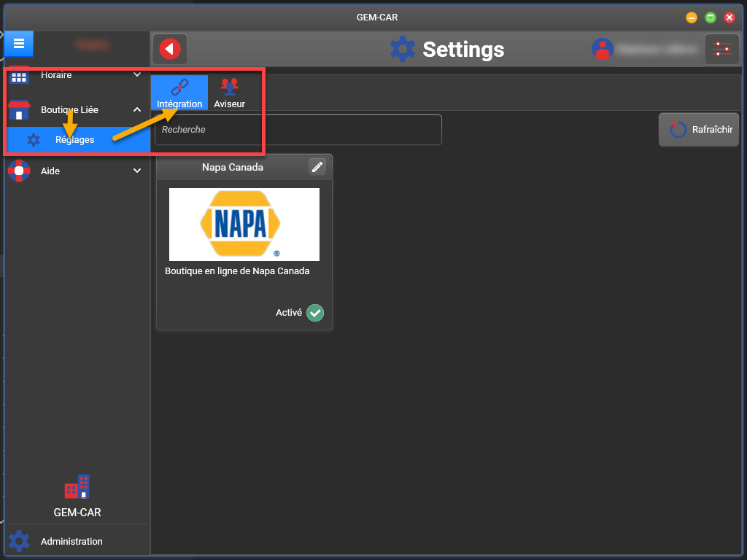
Task: Minimize the GEM-CAR window
Action: [x=692, y=17]
